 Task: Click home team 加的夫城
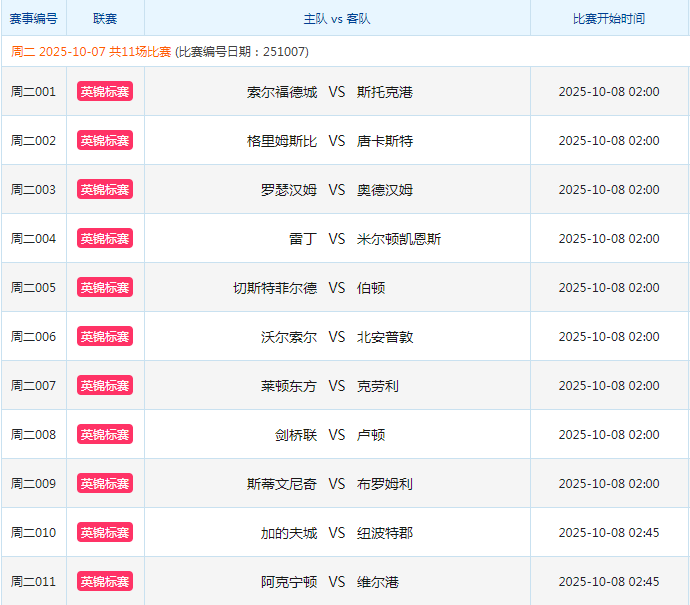pos(289,533)
